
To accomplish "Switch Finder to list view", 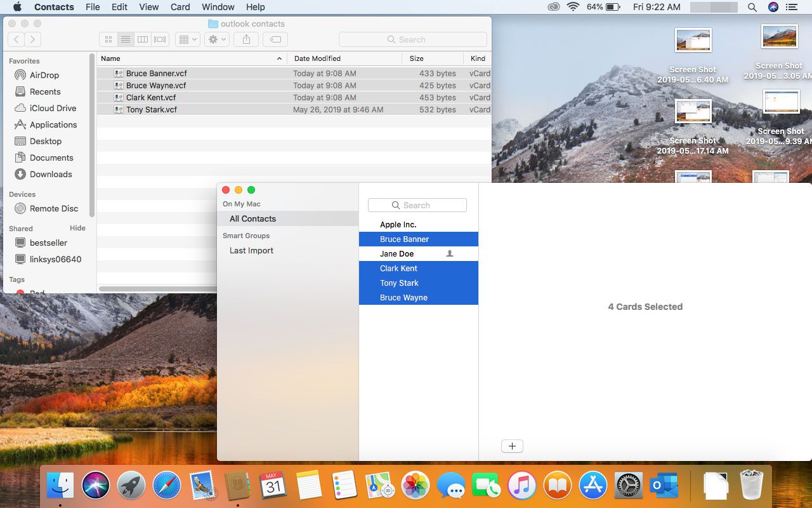I will (126, 39).
